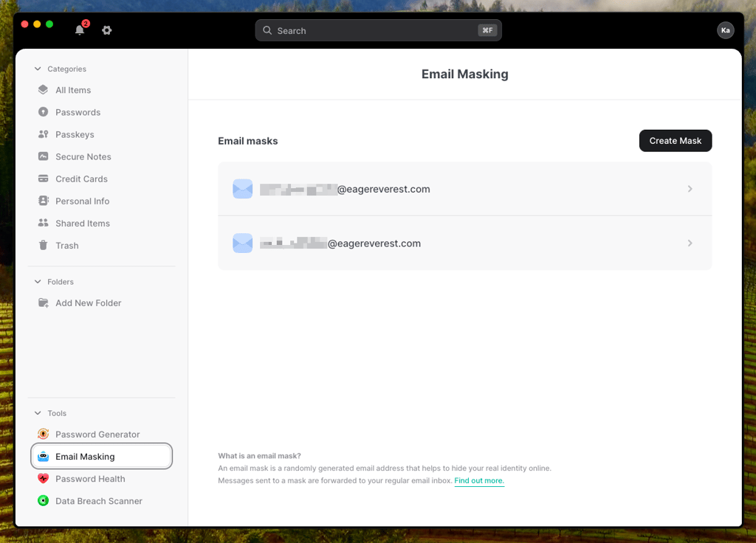This screenshot has height=543, width=756.
Task: Click the Password Health heart icon
Action: (x=44, y=478)
